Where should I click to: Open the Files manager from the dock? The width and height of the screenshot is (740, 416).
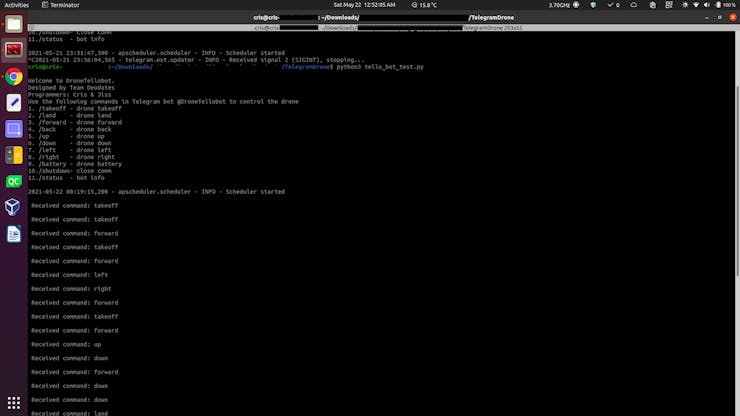(x=14, y=24)
